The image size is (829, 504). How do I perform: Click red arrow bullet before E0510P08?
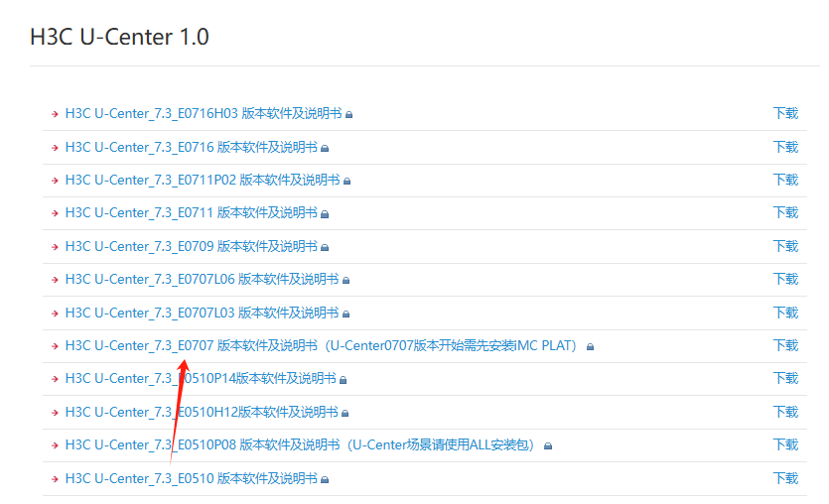pos(55,445)
